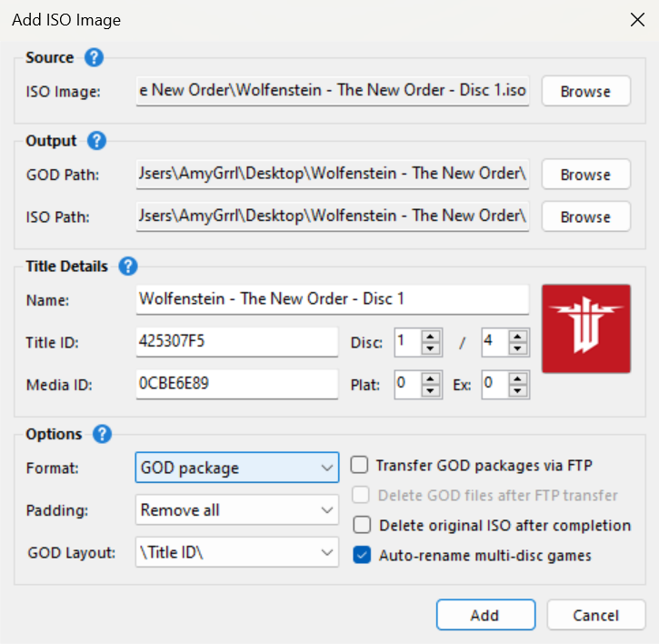
Task: Open the GOD Layout dropdown
Action: coord(237,552)
